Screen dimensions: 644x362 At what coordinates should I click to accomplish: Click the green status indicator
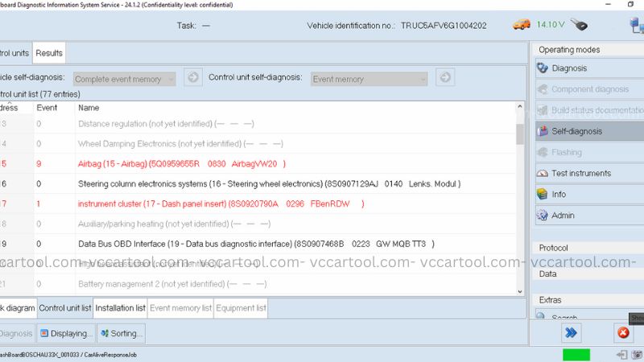576,355
